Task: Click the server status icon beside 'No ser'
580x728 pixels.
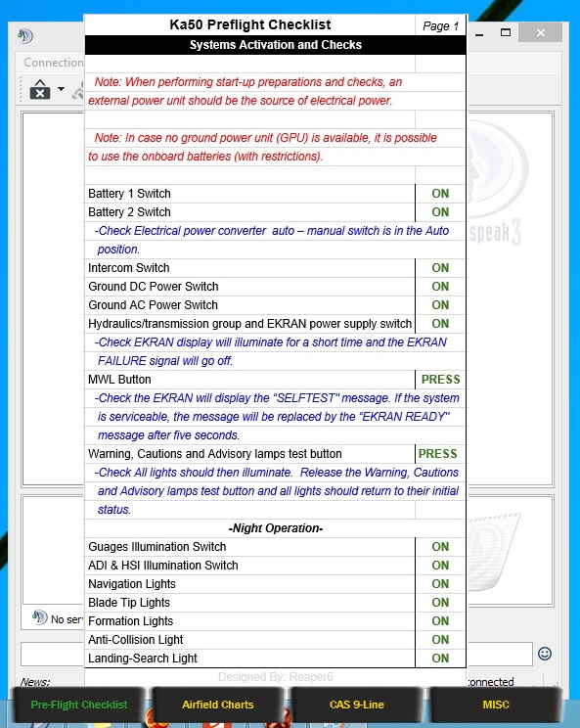Action: (40, 617)
